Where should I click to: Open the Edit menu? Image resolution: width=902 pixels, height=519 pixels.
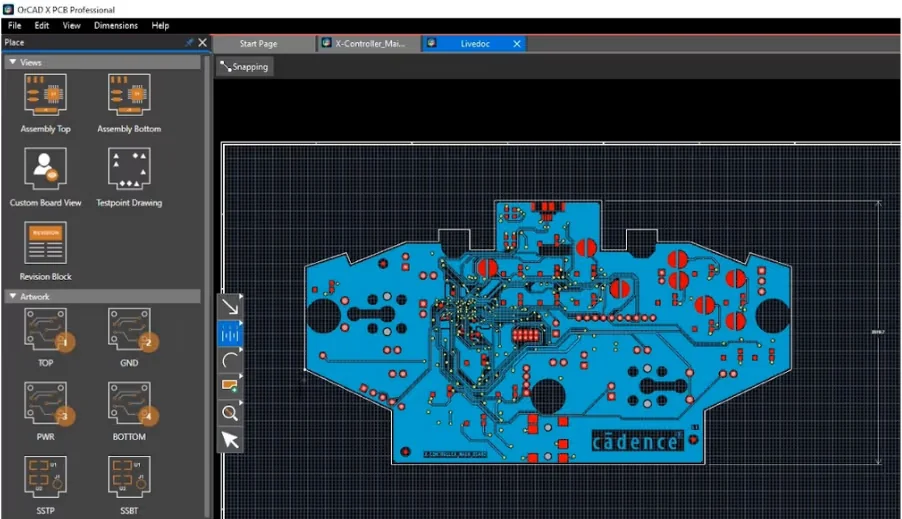pos(41,25)
